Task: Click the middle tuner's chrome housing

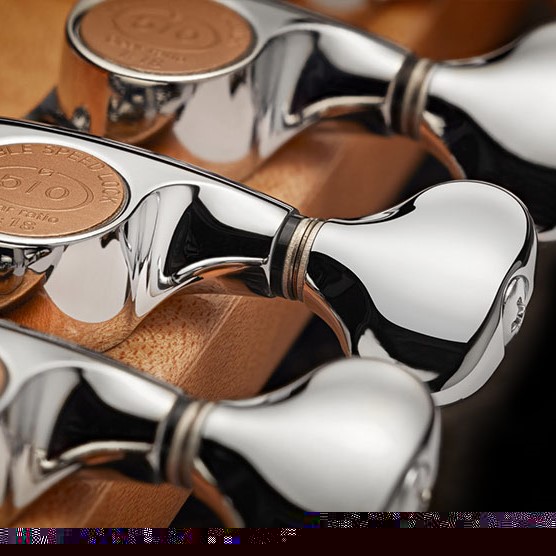Action: (142, 227)
